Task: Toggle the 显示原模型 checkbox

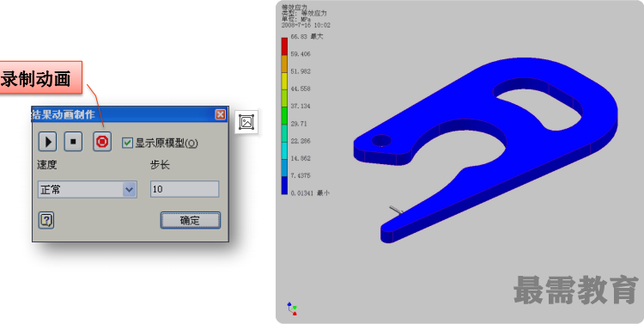Action: pyautogui.click(x=127, y=143)
